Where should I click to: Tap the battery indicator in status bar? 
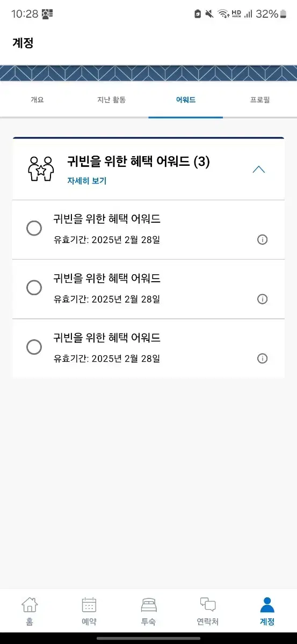284,14
